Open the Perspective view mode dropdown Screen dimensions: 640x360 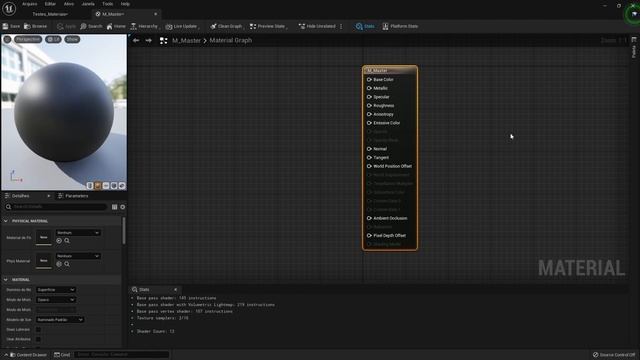click(x=28, y=39)
